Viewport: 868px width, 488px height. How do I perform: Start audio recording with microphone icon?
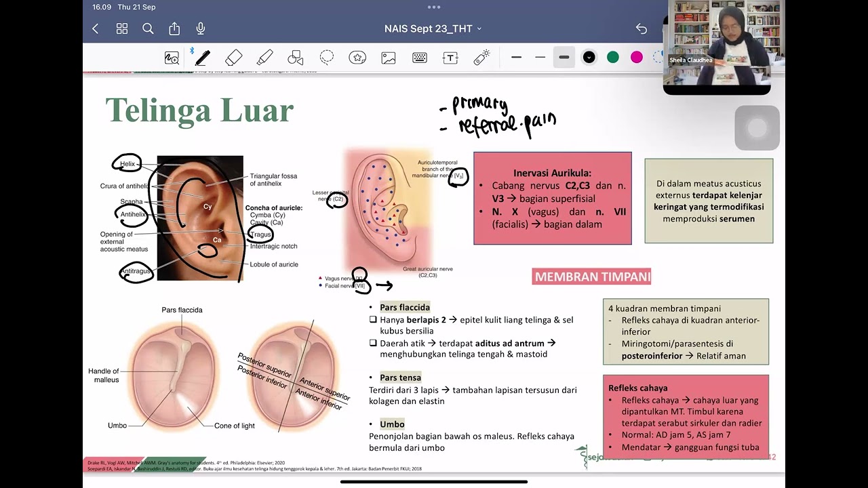(201, 28)
